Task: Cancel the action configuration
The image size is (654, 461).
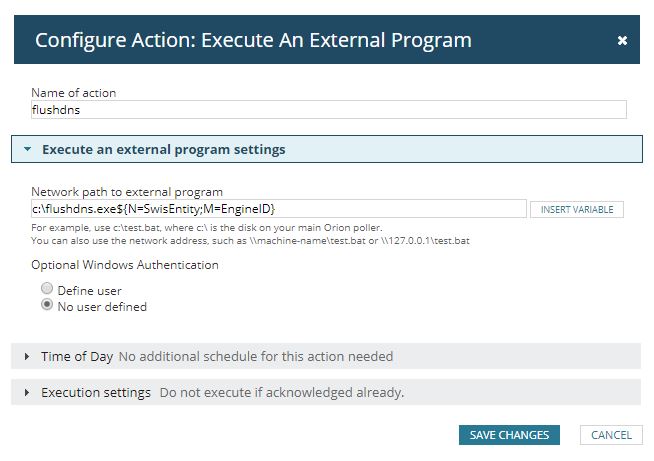Action: click(x=611, y=435)
